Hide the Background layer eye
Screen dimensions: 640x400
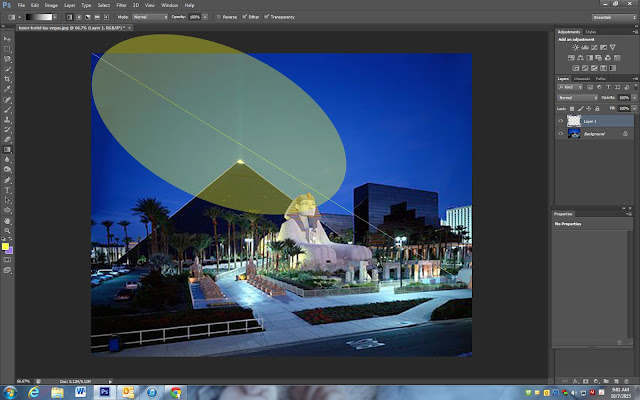[560, 133]
